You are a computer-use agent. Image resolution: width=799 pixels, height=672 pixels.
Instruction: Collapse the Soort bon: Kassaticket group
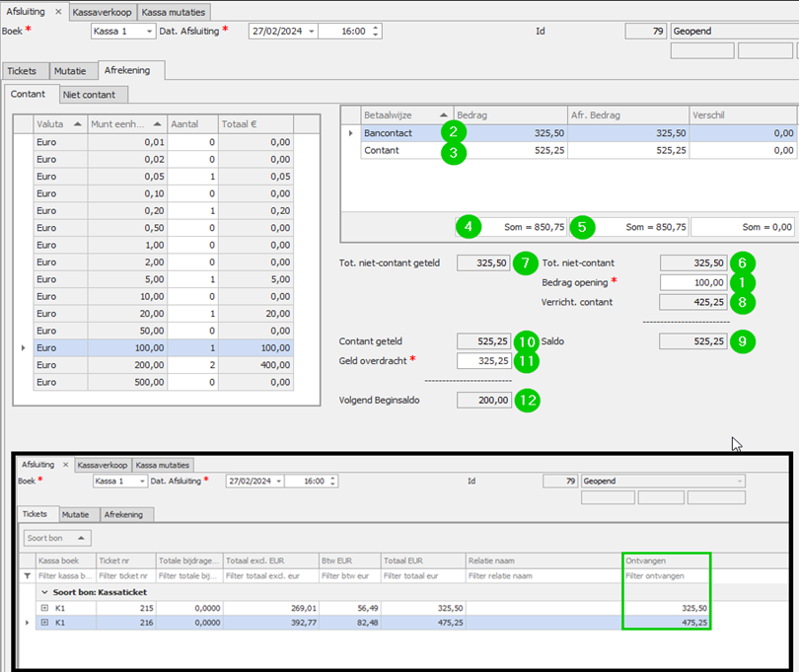[44, 592]
